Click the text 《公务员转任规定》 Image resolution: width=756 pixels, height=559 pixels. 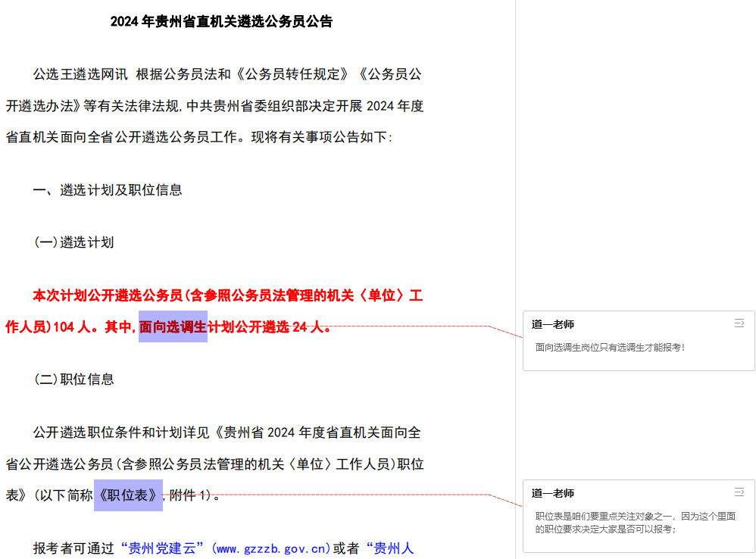[293, 74]
